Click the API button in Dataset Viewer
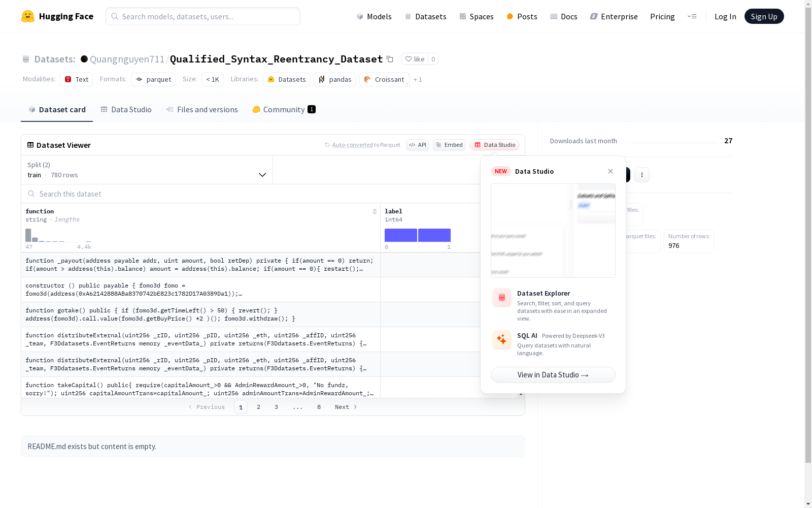This screenshot has height=508, width=812. click(418, 145)
